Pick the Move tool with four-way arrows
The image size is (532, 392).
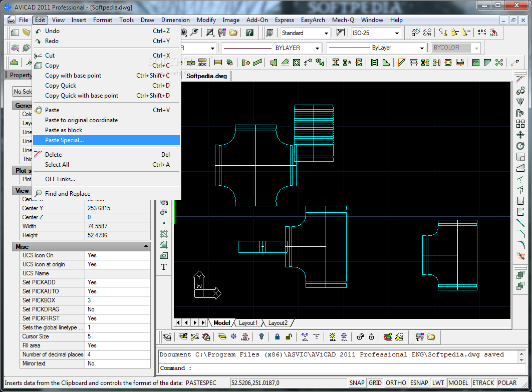(520, 135)
